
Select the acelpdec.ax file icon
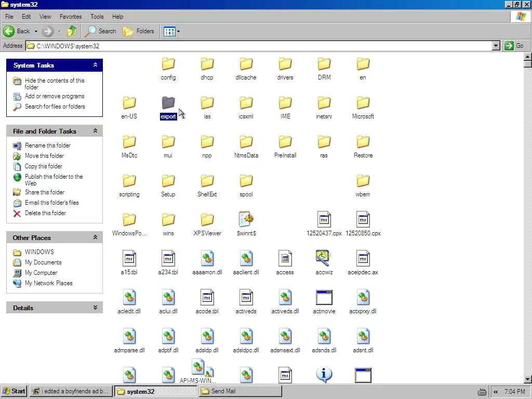pyautogui.click(x=363, y=258)
